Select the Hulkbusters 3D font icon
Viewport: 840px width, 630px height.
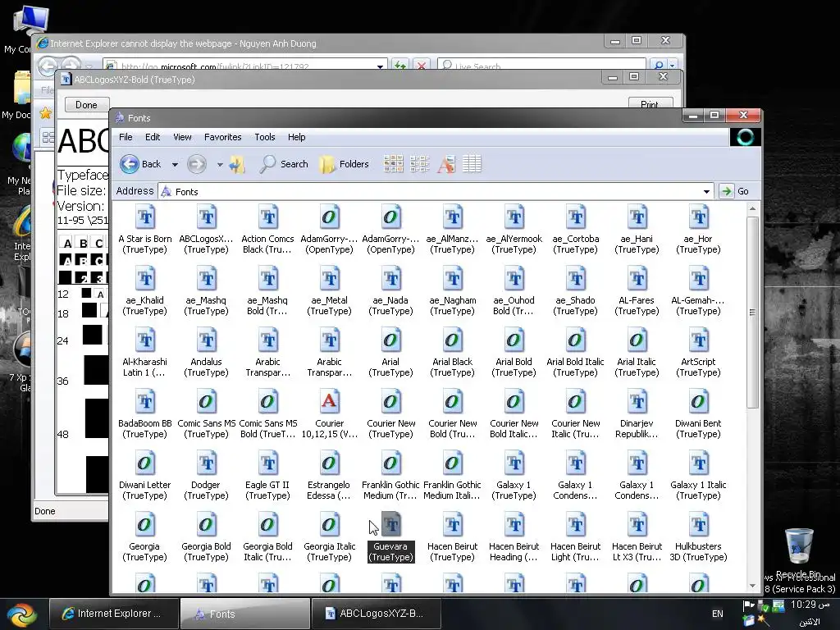coord(699,526)
